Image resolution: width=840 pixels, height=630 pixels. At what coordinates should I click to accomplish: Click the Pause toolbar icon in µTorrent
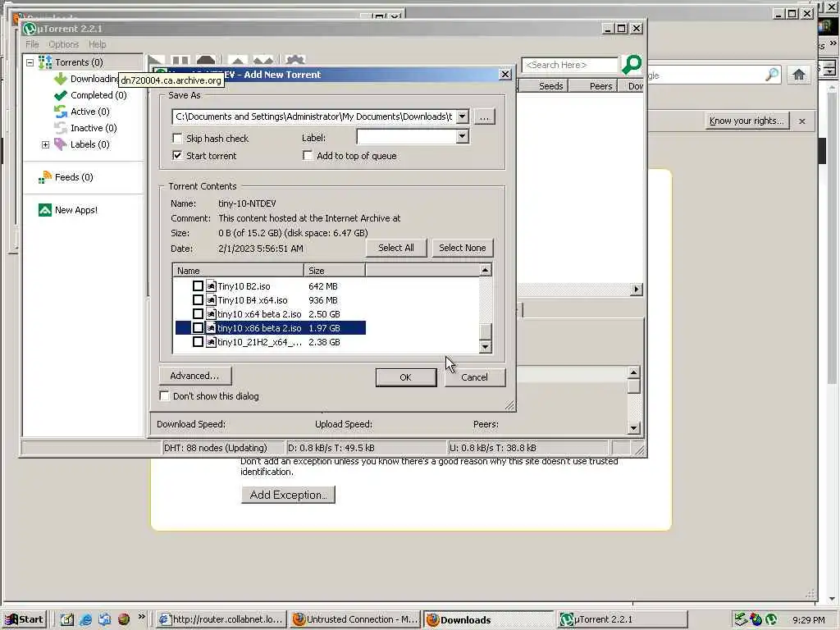tap(180, 61)
